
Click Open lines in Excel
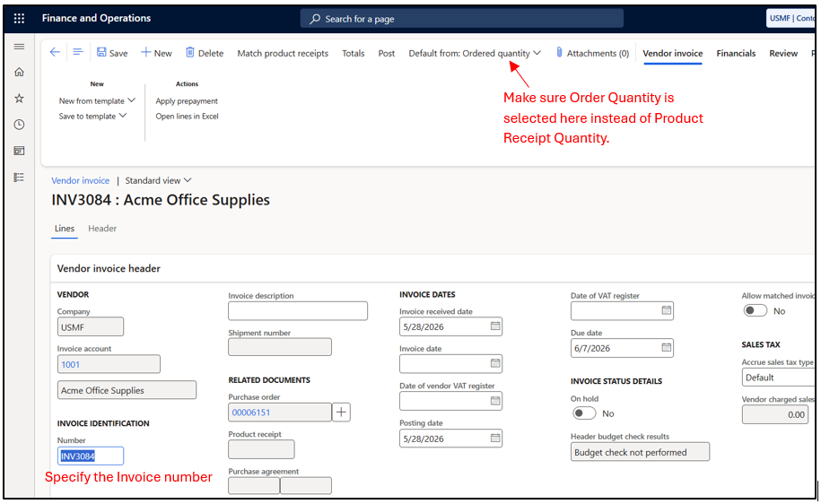pos(187,117)
